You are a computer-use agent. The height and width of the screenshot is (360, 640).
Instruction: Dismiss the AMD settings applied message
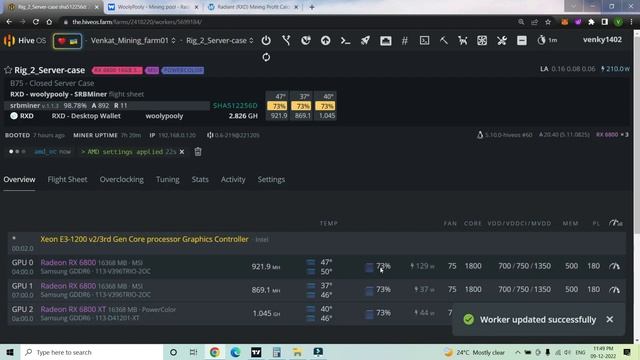[x=182, y=152]
